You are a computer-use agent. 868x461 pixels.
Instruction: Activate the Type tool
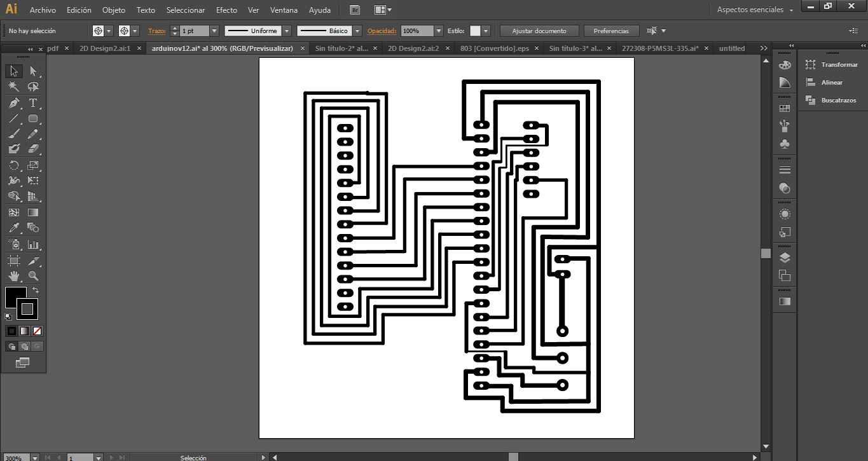pyautogui.click(x=33, y=103)
